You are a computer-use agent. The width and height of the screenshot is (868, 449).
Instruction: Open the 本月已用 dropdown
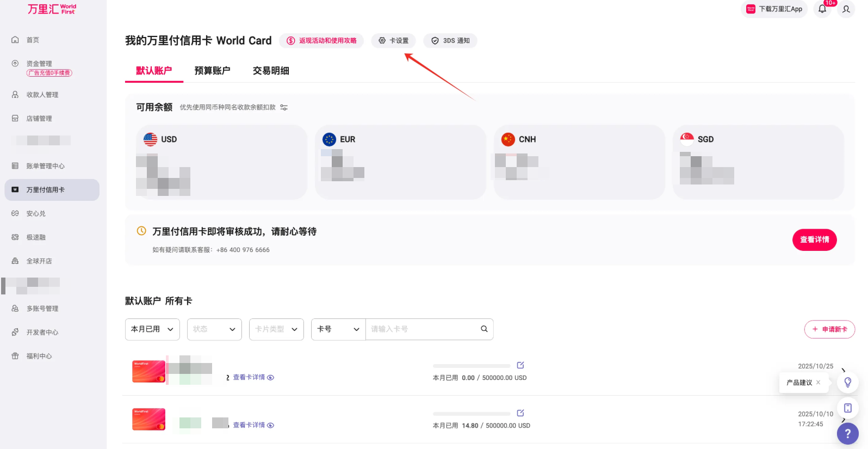(x=152, y=329)
